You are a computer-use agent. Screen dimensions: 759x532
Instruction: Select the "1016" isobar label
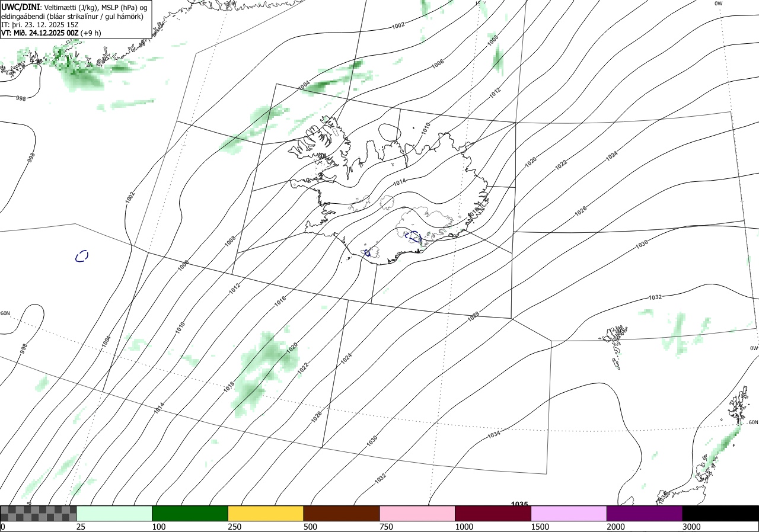click(x=280, y=300)
